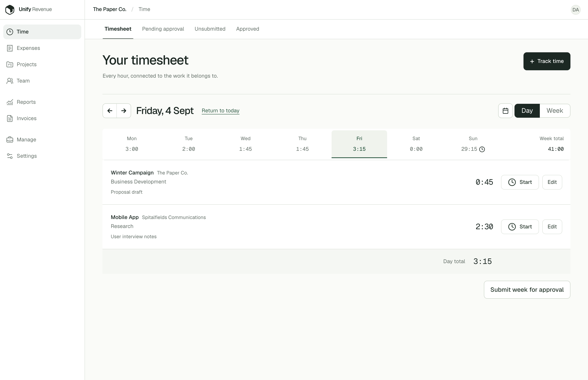
Task: Click The Paper Co. breadcrumb
Action: tap(110, 9)
